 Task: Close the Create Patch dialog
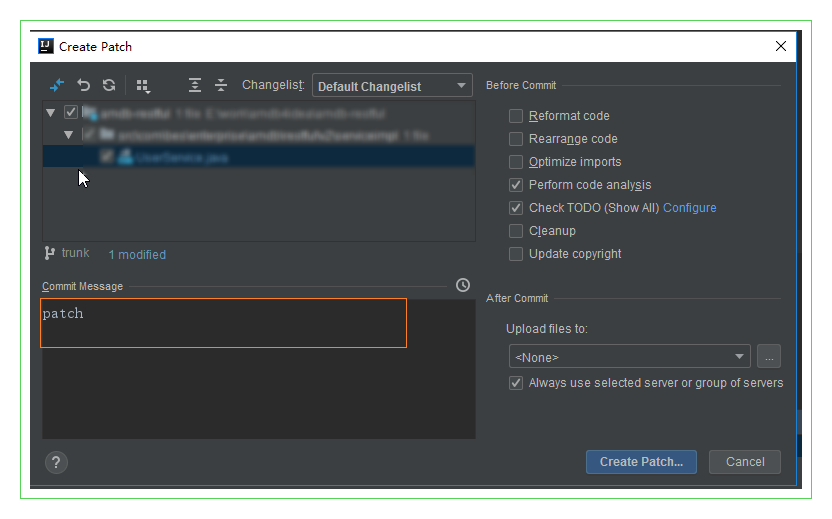tap(781, 46)
